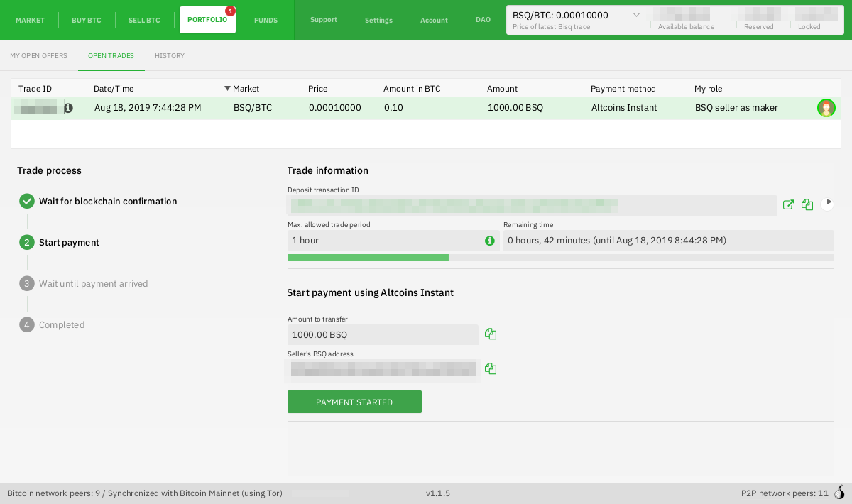Screen dimensions: 852x504
Task: Copy the amount to transfer
Action: point(491,334)
